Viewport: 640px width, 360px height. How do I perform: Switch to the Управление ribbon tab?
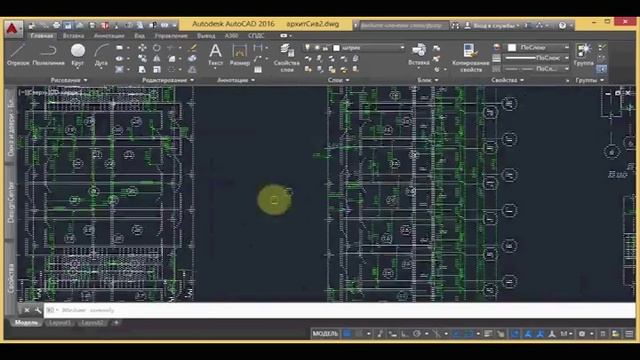coord(171,36)
